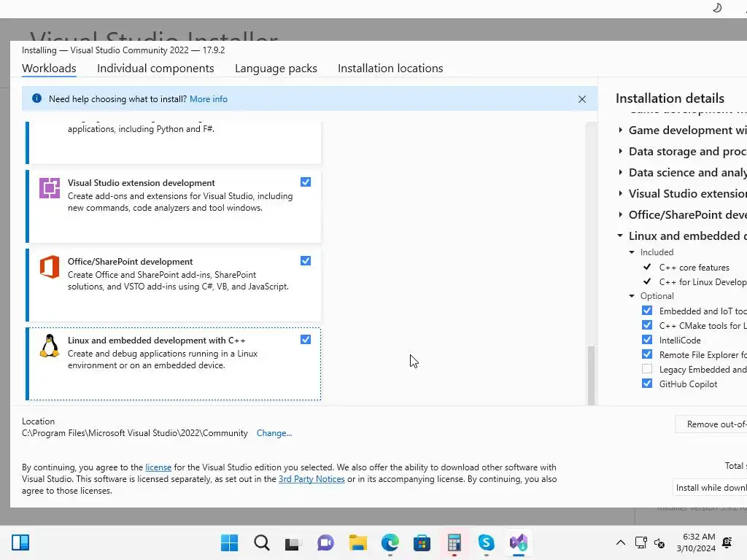747x560 pixels.
Task: Open File Explorer from taskbar
Action: coord(357,542)
